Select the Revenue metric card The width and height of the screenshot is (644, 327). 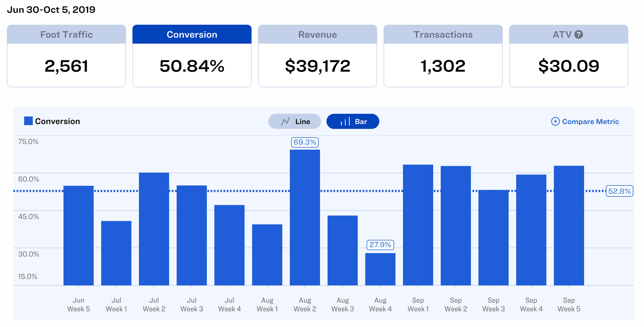317,55
